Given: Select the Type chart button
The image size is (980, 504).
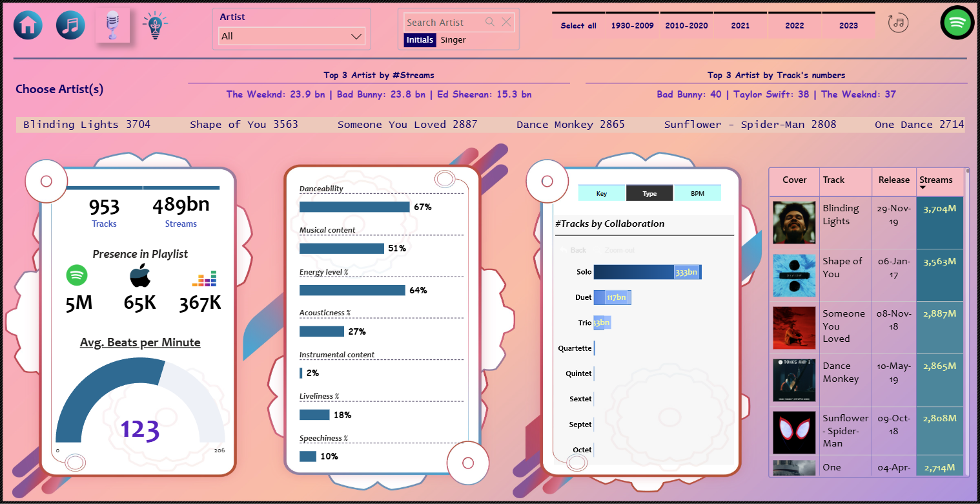Looking at the screenshot, I should point(649,193).
